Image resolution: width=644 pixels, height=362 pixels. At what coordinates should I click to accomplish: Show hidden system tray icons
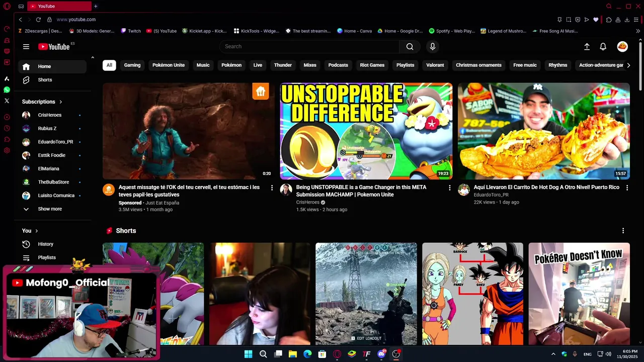click(x=553, y=354)
